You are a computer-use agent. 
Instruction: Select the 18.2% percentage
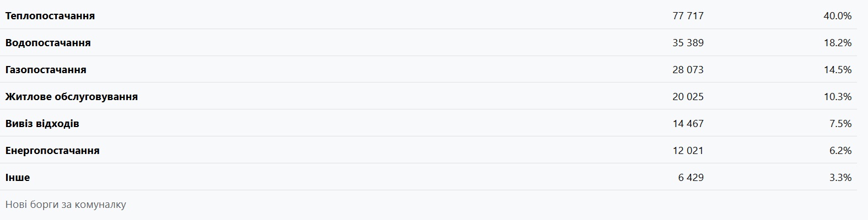[837, 43]
